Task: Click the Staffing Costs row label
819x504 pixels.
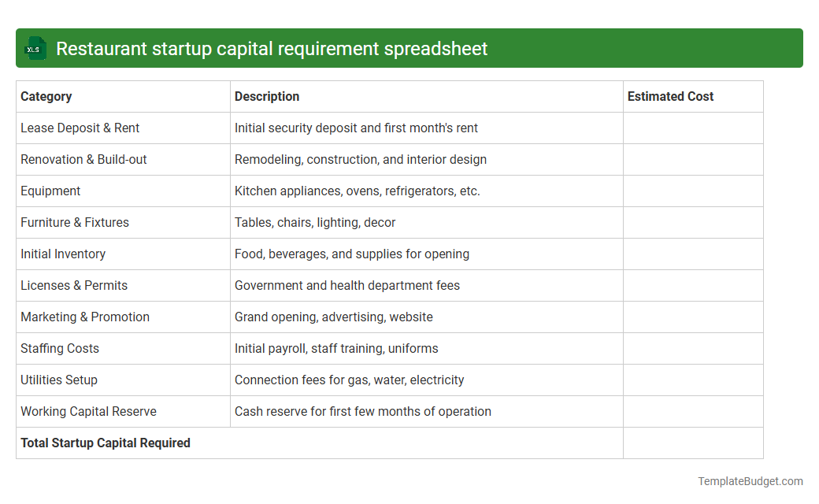Action: pyautogui.click(x=60, y=348)
